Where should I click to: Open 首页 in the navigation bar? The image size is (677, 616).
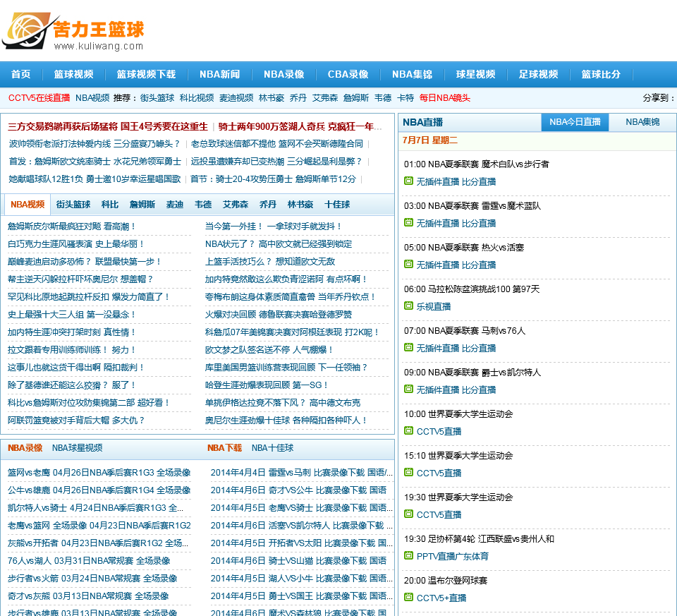click(x=20, y=74)
